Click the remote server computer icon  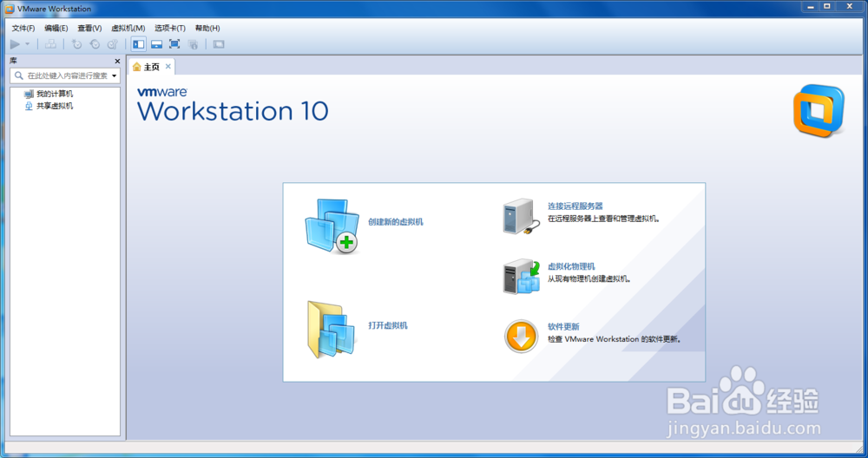tap(522, 217)
